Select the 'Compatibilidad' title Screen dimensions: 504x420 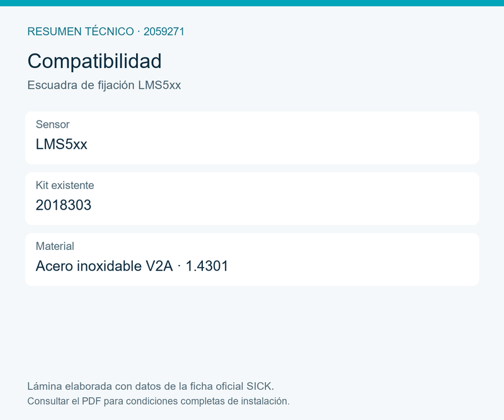pos(94,61)
